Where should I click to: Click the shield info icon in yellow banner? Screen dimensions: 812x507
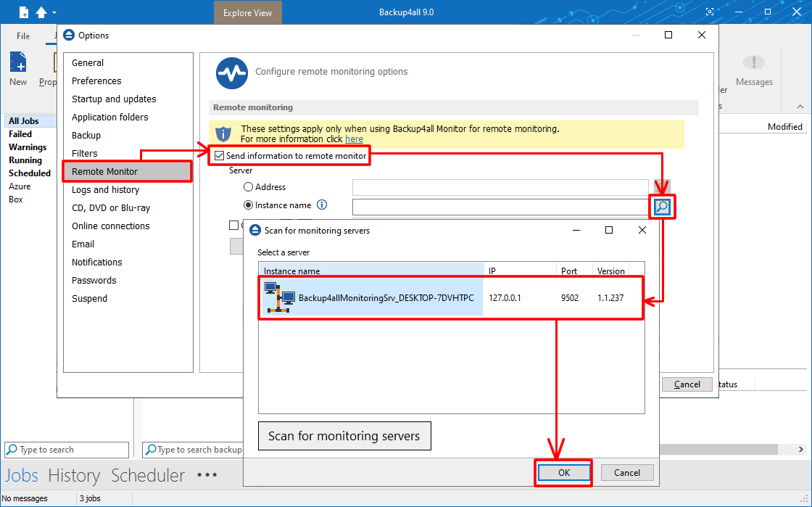[223, 134]
